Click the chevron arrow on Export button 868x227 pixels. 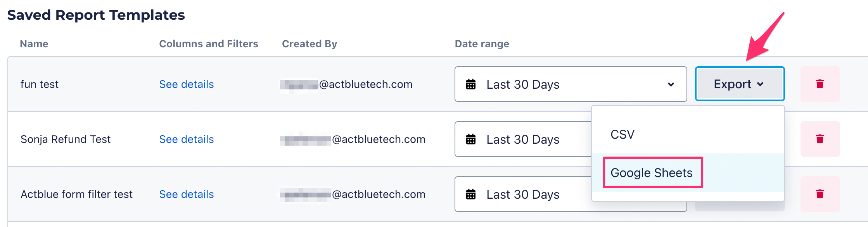click(760, 84)
